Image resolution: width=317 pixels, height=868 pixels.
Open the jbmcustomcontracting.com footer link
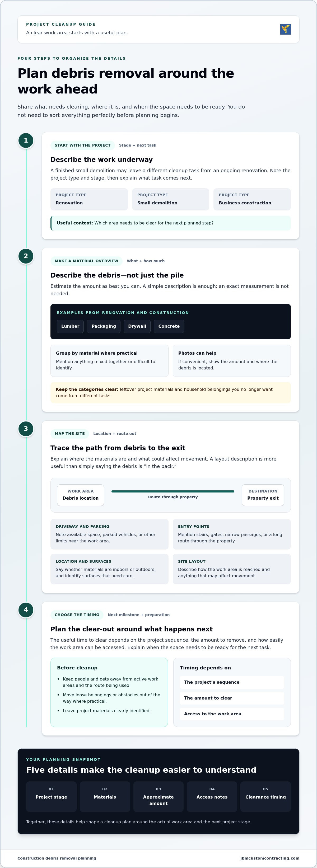[x=270, y=858]
